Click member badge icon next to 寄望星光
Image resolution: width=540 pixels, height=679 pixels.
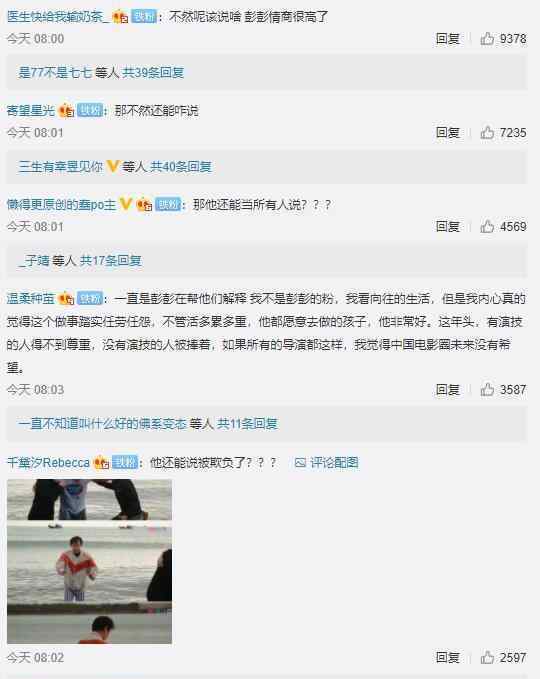[66, 110]
